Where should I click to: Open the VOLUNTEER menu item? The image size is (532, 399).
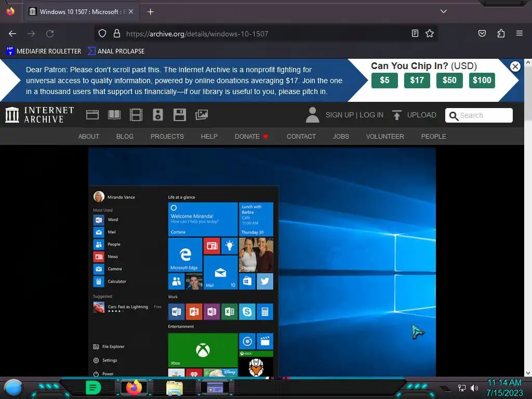click(385, 137)
